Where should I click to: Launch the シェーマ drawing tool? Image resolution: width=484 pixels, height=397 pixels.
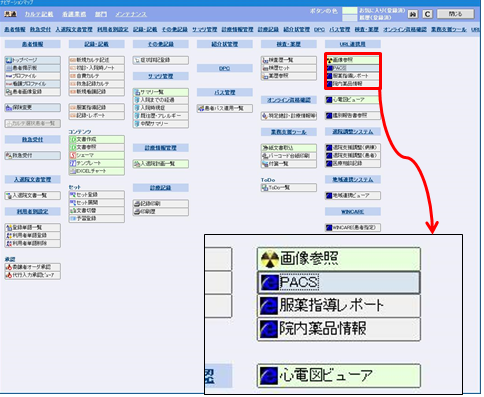coord(97,155)
